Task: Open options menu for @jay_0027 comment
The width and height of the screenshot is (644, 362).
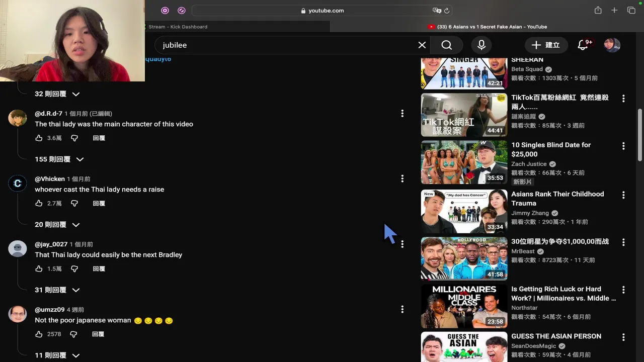Action: pyautogui.click(x=402, y=244)
